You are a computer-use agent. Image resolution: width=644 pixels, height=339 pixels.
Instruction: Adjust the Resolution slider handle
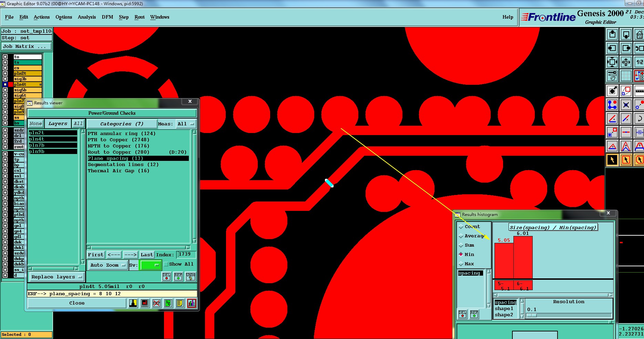(532, 315)
